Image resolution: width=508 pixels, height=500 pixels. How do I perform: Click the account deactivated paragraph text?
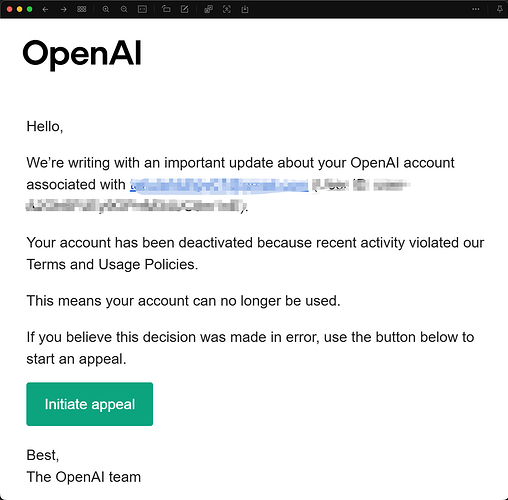[x=255, y=253]
